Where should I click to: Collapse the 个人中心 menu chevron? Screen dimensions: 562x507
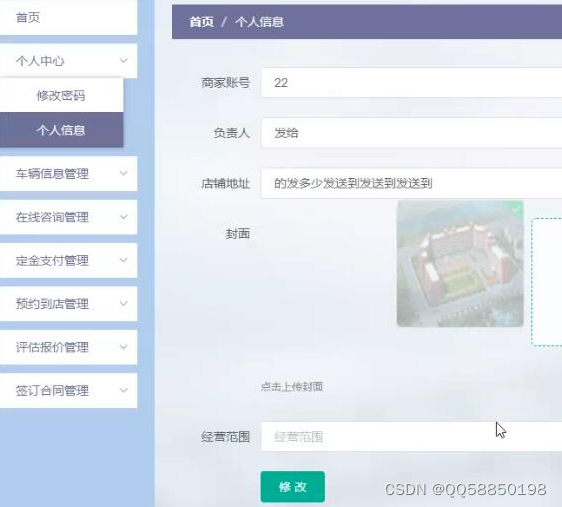tap(124, 61)
